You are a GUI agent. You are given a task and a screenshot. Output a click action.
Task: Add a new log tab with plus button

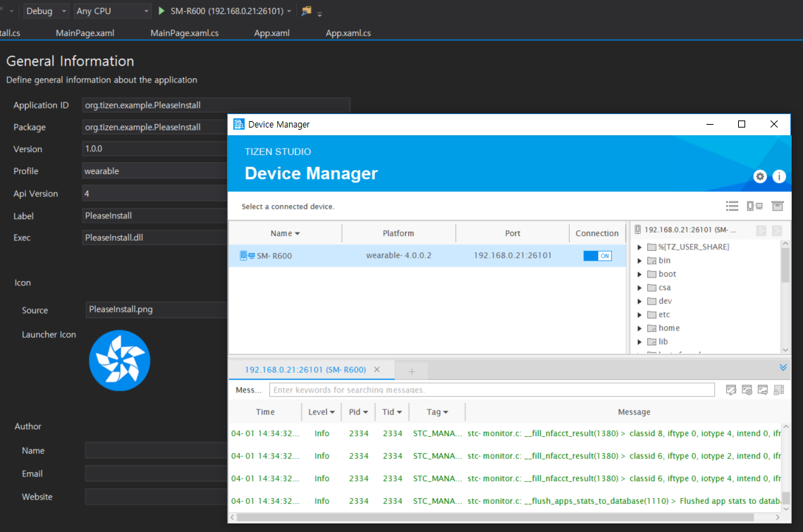[412, 371]
